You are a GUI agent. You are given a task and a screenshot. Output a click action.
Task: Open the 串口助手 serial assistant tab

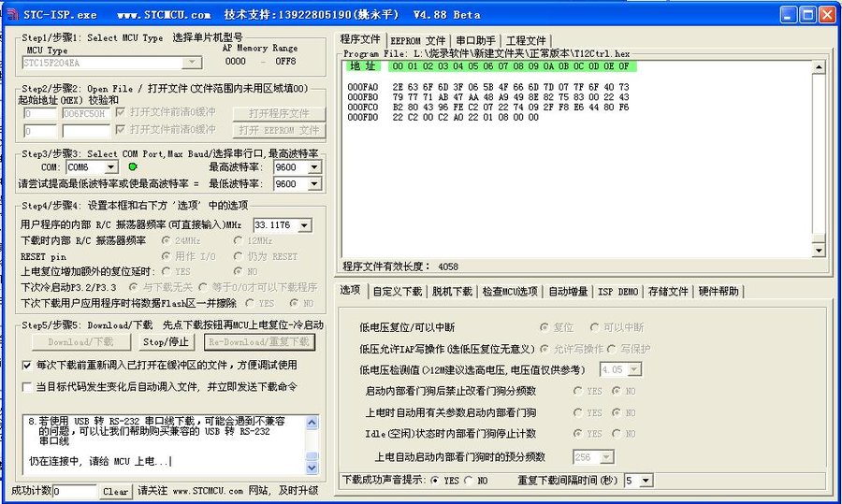475,41
